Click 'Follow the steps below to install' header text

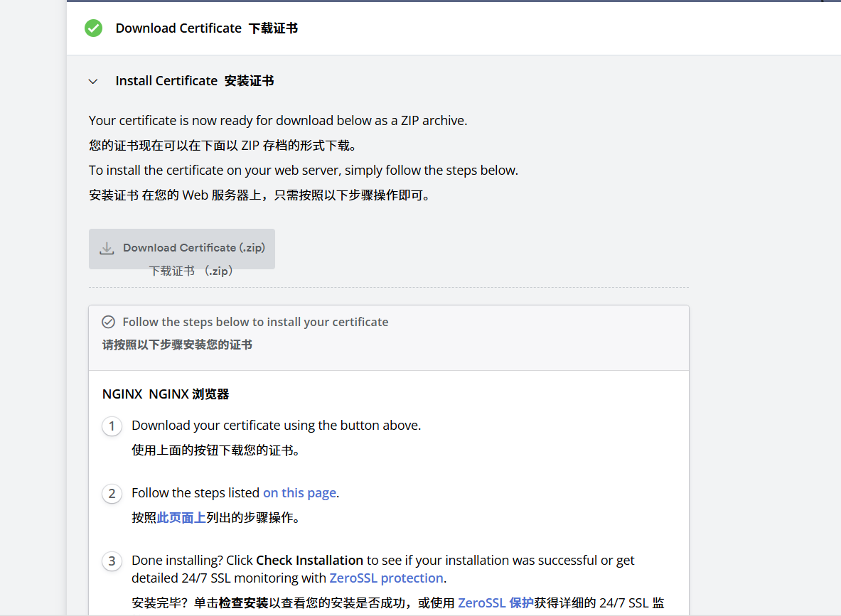tap(255, 322)
